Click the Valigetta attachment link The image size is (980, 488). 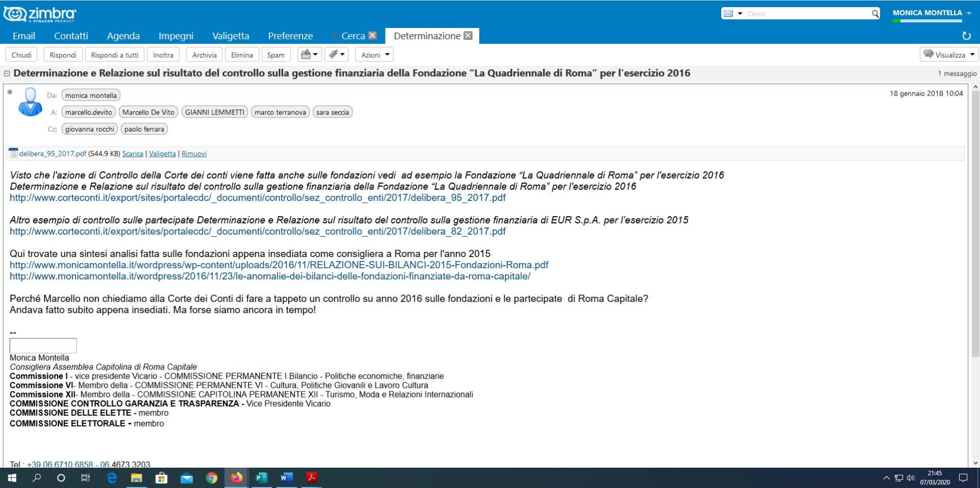point(162,154)
